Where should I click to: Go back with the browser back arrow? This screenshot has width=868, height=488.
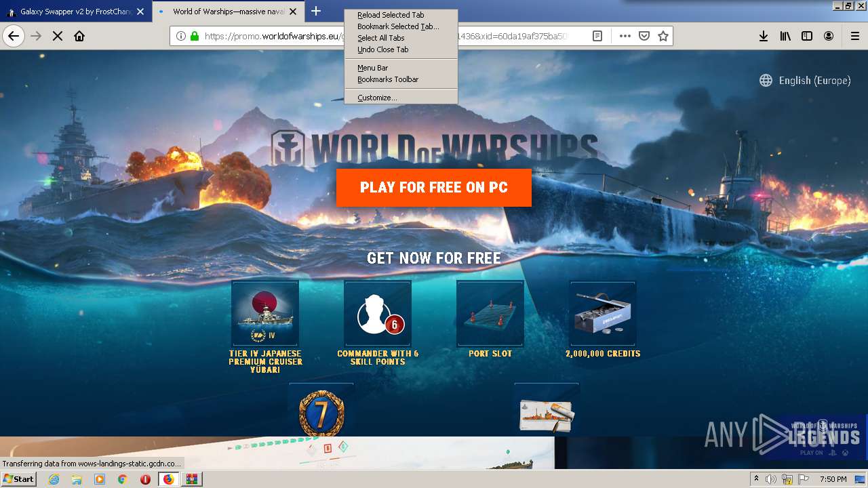(14, 36)
